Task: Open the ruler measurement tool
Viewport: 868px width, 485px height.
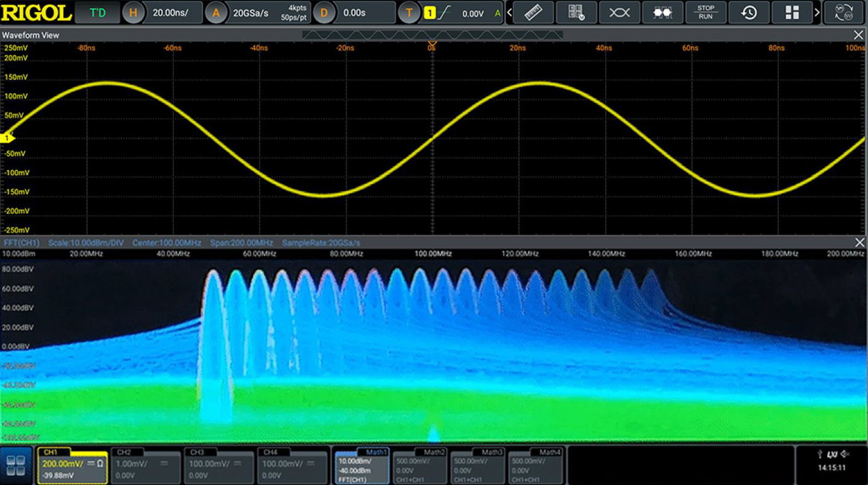Action: tap(533, 13)
